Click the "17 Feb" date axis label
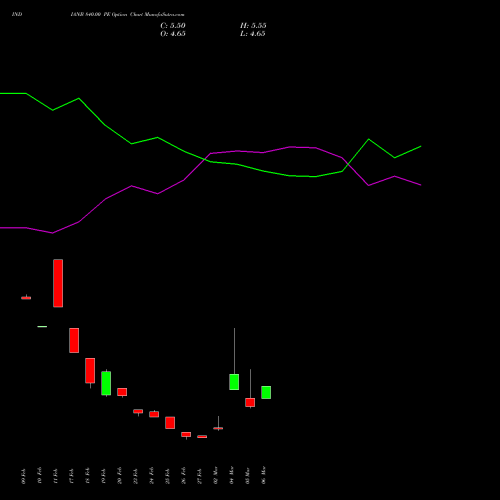The height and width of the screenshot is (500, 500). pyautogui.click(x=71, y=476)
